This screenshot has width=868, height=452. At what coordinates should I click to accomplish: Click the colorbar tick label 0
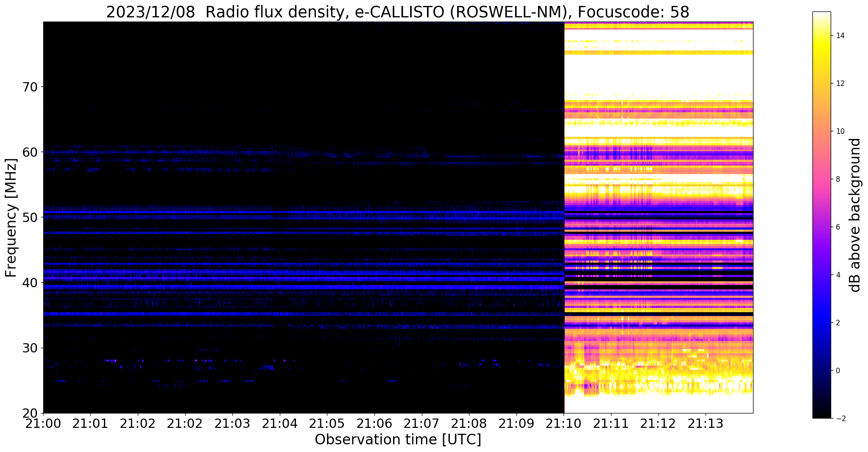pyautogui.click(x=838, y=371)
